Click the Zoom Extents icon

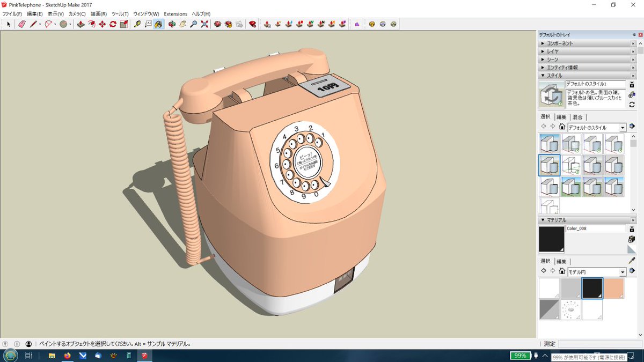(204, 24)
